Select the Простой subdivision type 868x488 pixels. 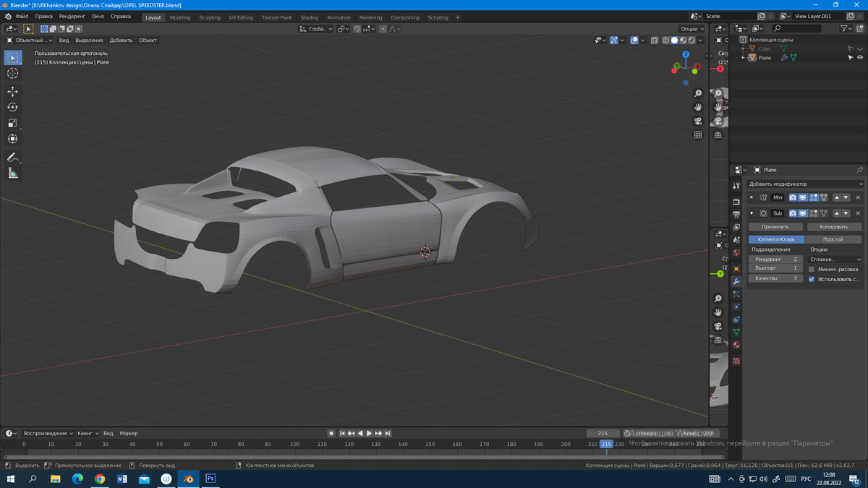(833, 239)
